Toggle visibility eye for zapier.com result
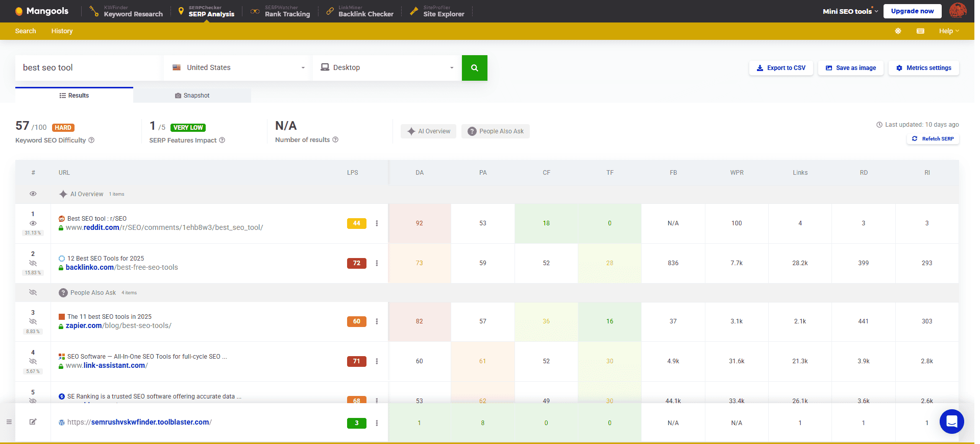This screenshot has width=980, height=444. [33, 321]
